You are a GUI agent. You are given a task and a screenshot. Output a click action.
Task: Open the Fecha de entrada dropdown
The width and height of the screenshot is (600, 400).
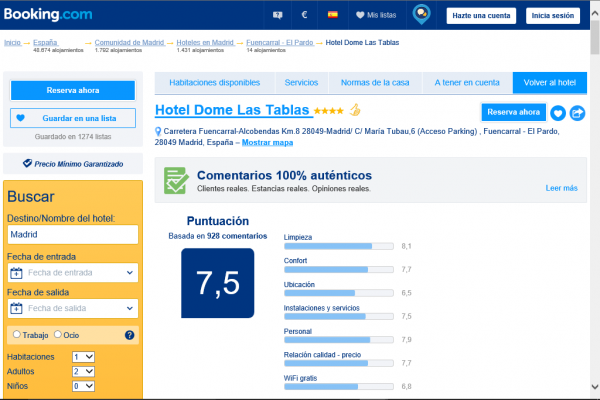tap(73, 273)
